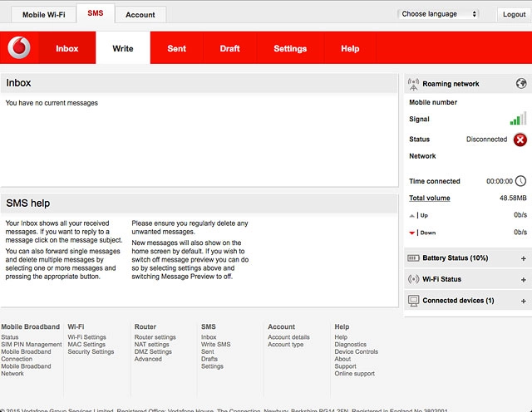
Task: Click the red disconnected status icon
Action: pos(520,140)
